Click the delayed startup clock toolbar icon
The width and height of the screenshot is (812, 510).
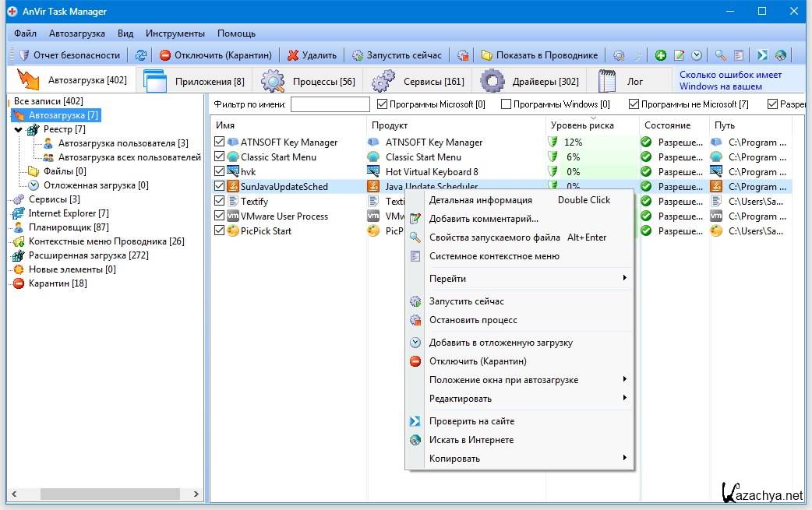click(697, 55)
